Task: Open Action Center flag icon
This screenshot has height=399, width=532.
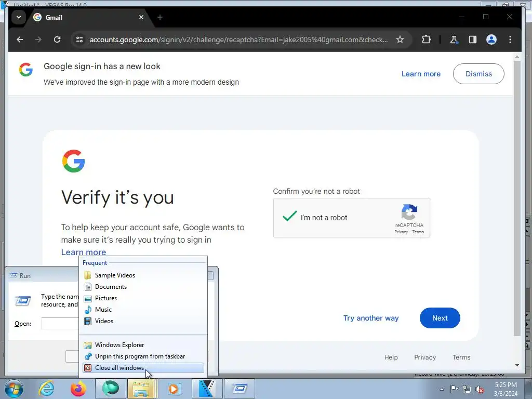Action: tap(454, 389)
